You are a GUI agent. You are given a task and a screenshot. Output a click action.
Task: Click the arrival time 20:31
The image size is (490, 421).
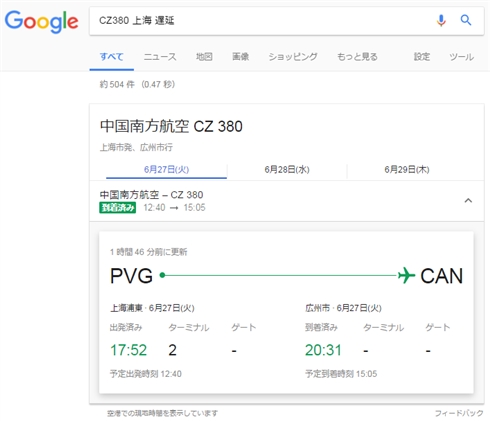pos(323,350)
